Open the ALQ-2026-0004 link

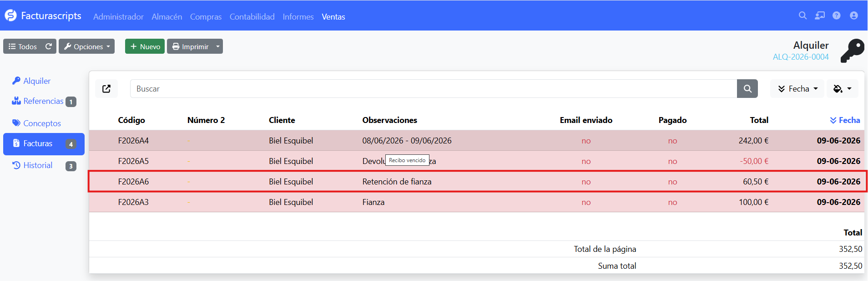point(801,57)
